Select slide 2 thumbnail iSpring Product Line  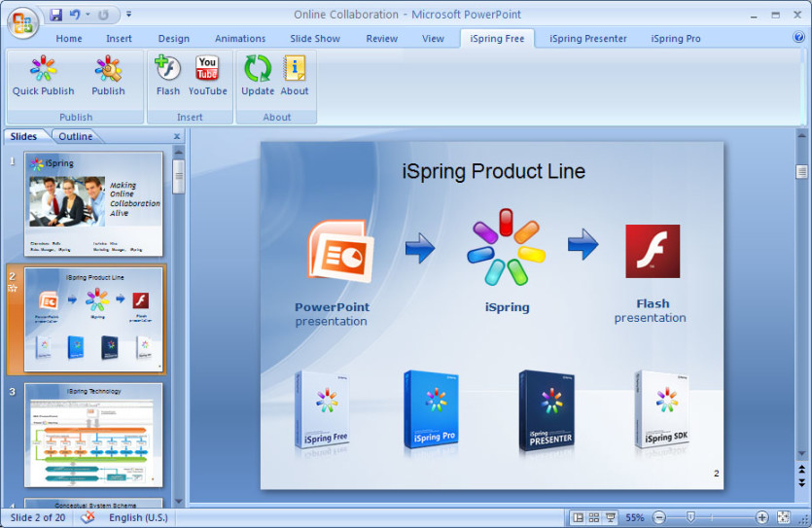coord(93,319)
